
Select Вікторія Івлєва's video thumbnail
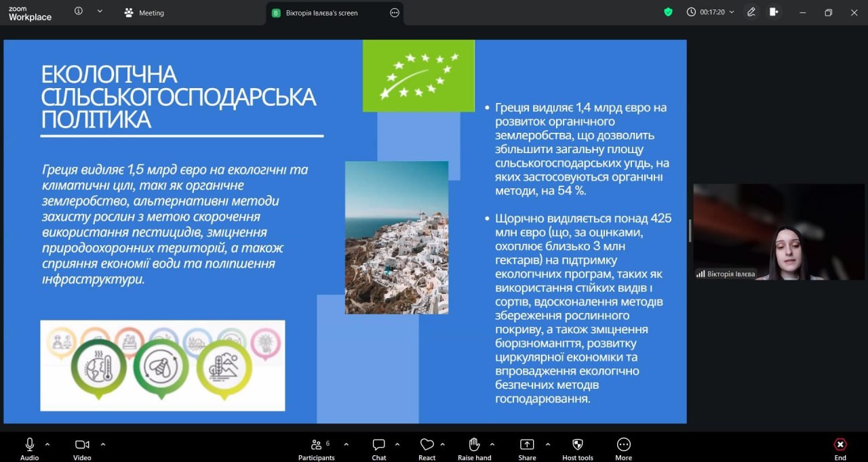point(778,232)
